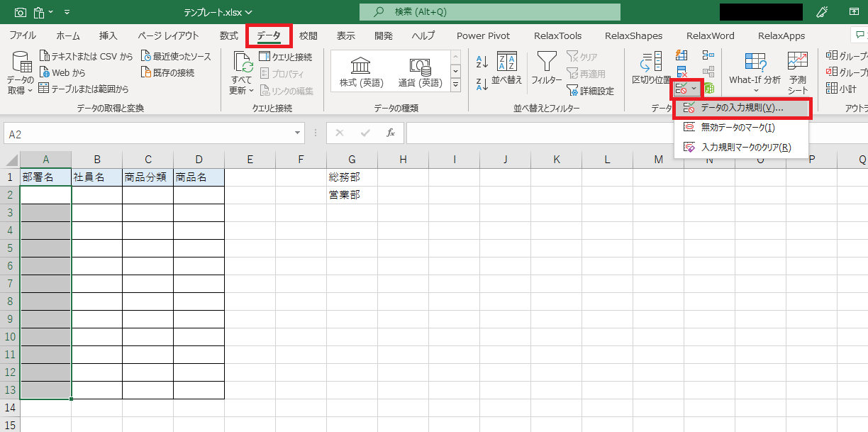Click the camera icon in title bar
The image size is (868, 432).
coord(20,12)
